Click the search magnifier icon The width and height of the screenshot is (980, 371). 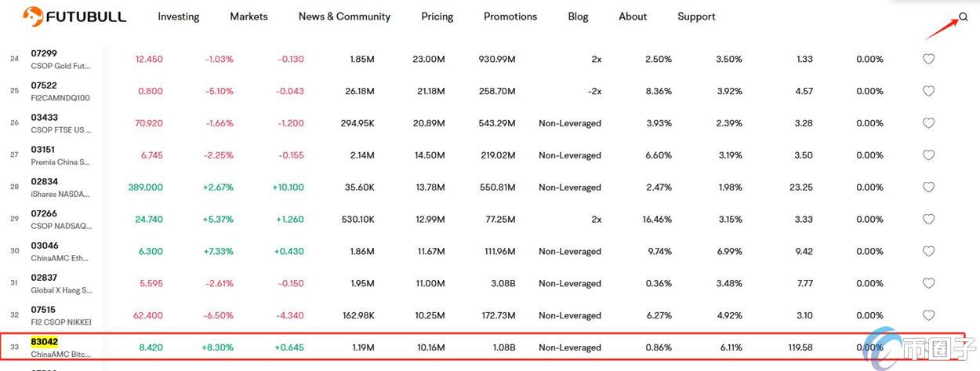[x=964, y=17]
